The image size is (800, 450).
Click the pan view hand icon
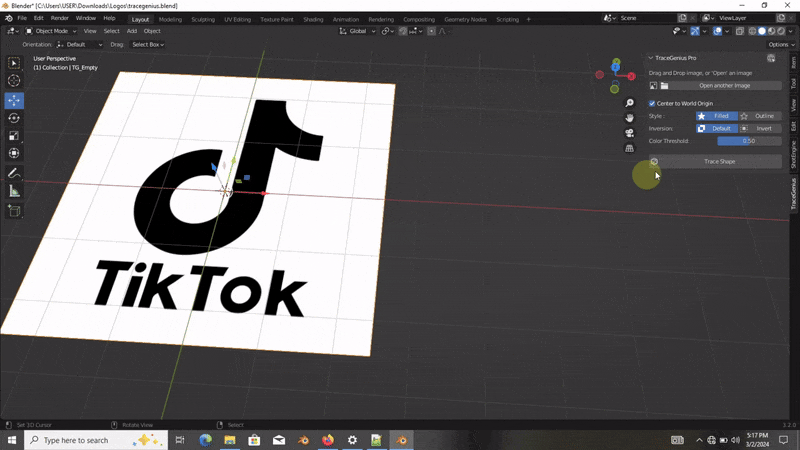pyautogui.click(x=630, y=118)
